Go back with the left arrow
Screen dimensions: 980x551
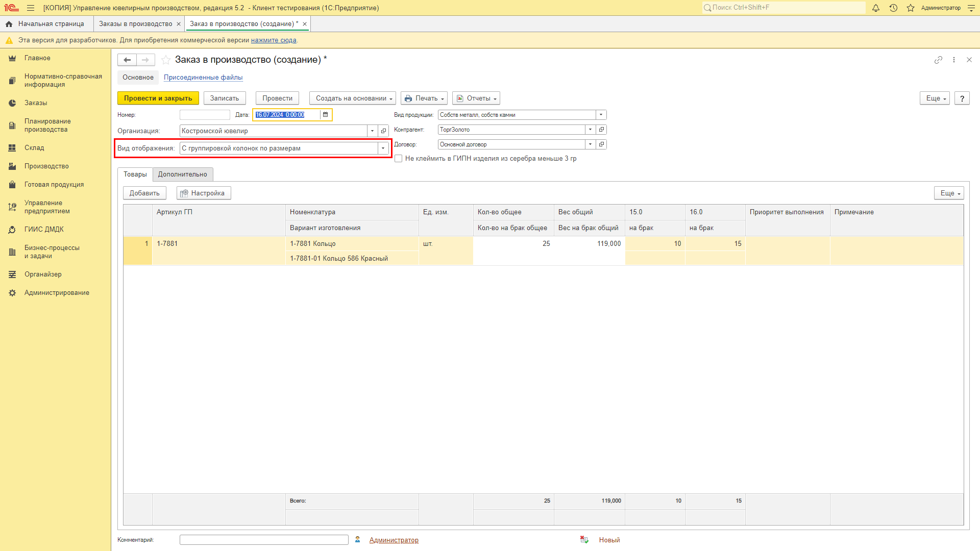pyautogui.click(x=127, y=60)
